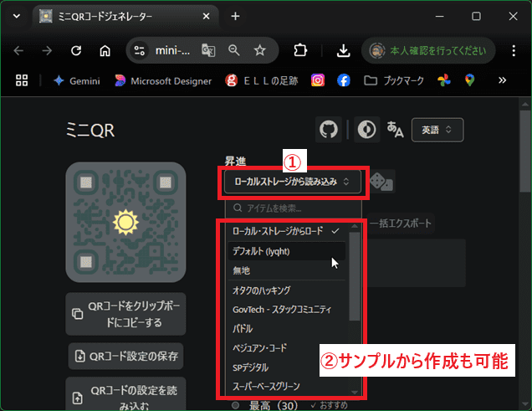Open a new browser tab
The height and width of the screenshot is (411, 532).
pyautogui.click(x=235, y=16)
